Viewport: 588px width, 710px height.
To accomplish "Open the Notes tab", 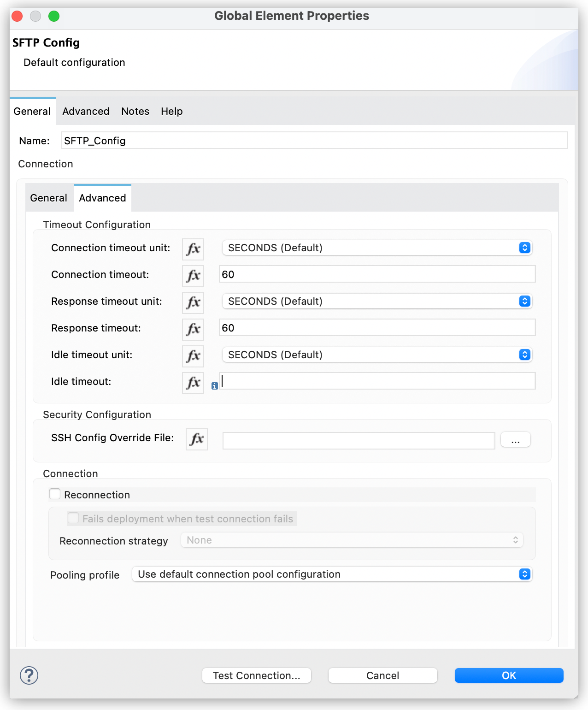I will pyautogui.click(x=135, y=111).
